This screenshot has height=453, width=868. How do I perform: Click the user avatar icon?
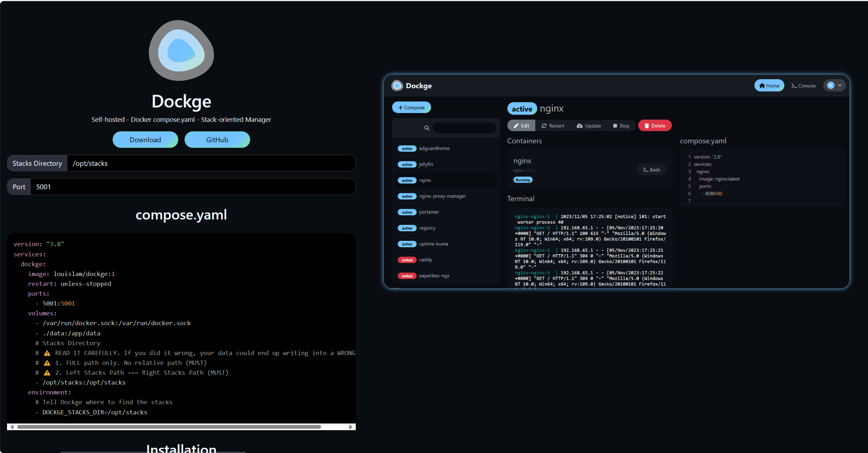pos(830,85)
